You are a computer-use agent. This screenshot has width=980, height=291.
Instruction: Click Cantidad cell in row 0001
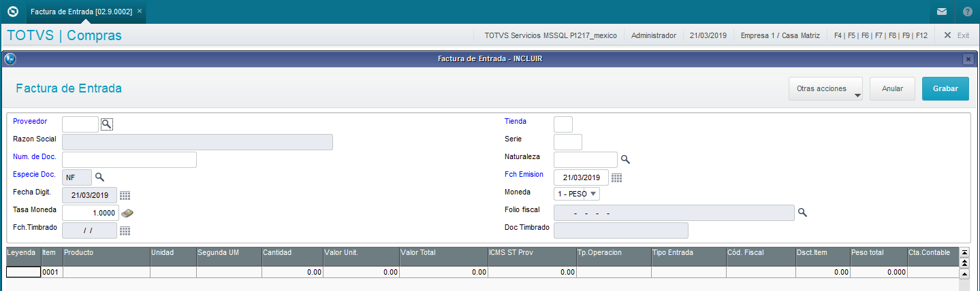pyautogui.click(x=293, y=272)
